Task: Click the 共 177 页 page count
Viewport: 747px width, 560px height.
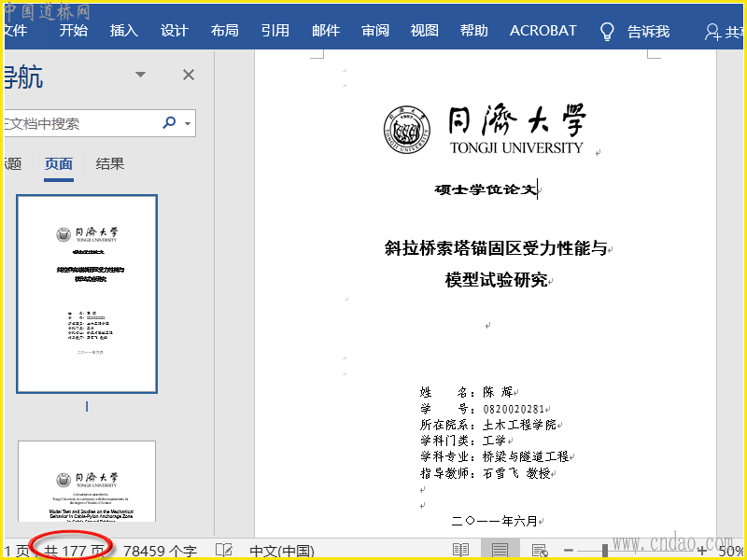Action: click(74, 551)
